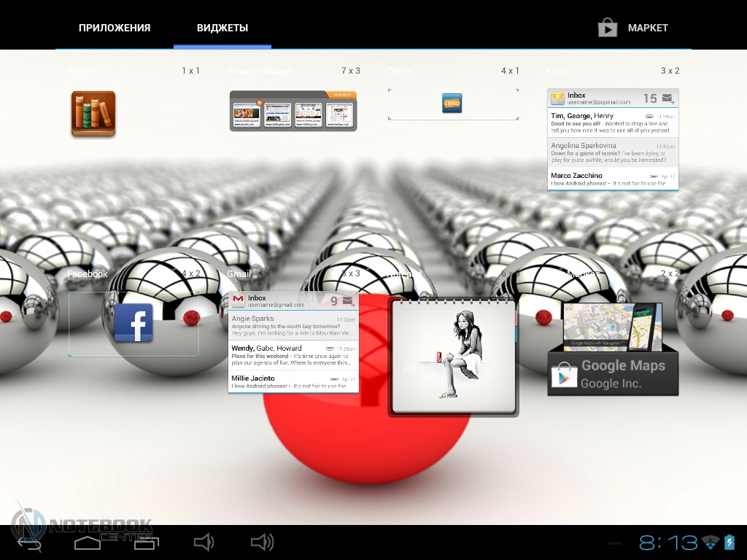747x560 pixels.
Task: Choose the Gmail inbox widget preview
Action: coord(293,342)
